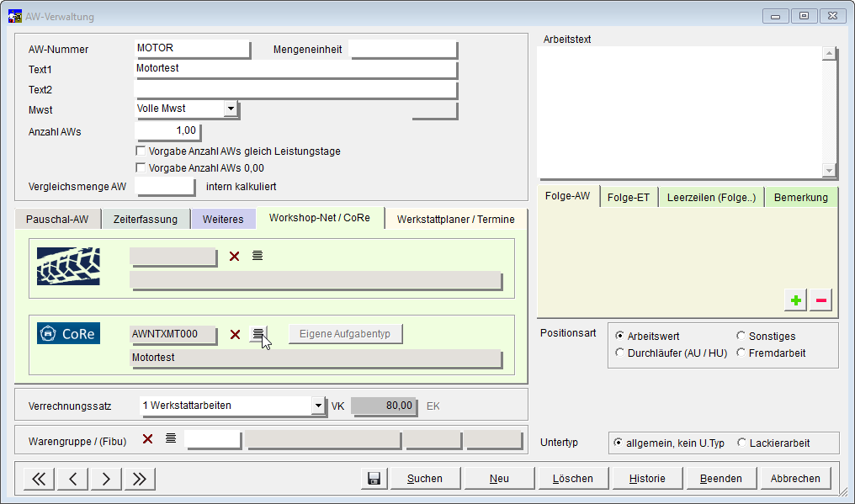Click the empty Text2 field
The height and width of the screenshot is (504, 855).
295,89
